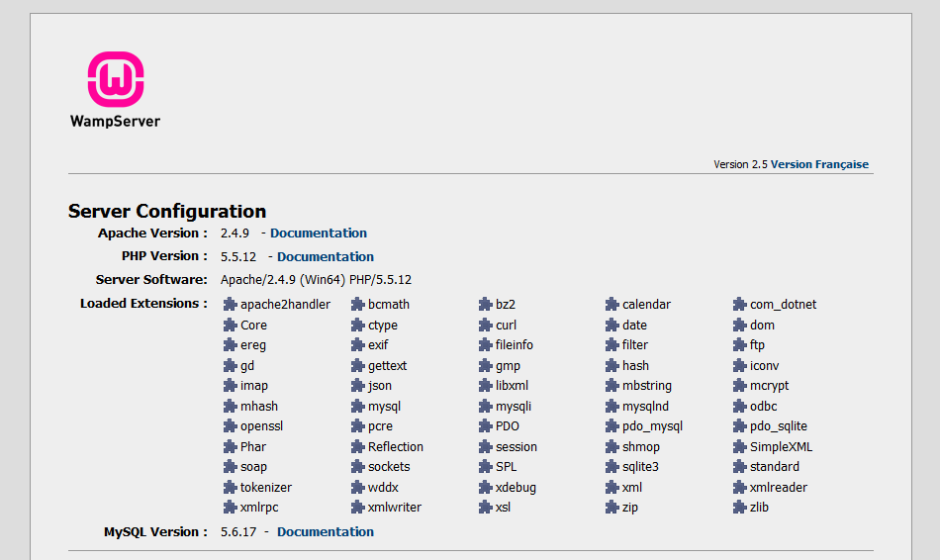Click the shmop extension name
The height and width of the screenshot is (560, 940).
click(641, 446)
